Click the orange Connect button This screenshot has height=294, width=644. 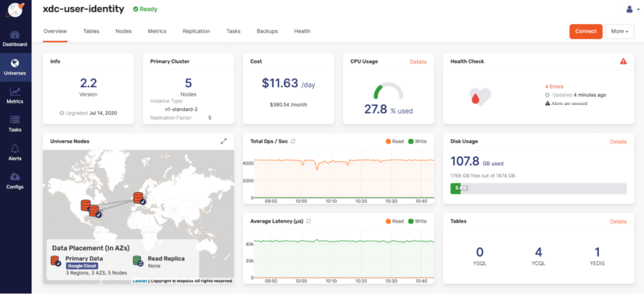coord(586,31)
